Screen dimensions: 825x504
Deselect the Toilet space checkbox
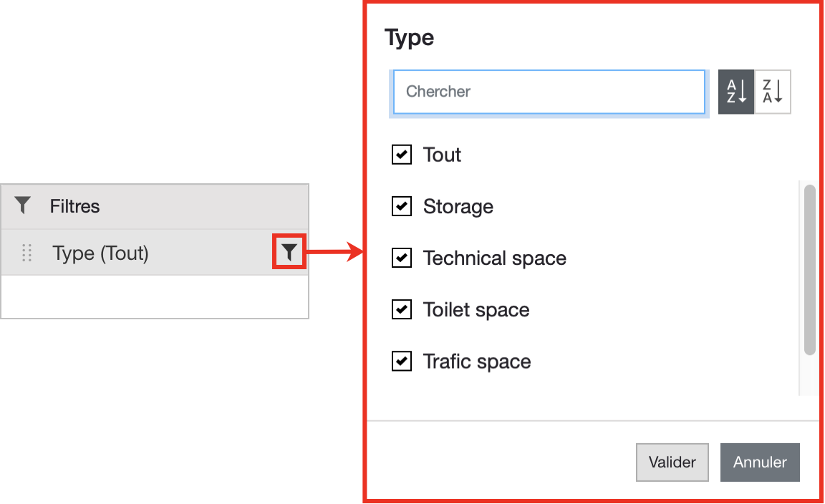click(x=402, y=309)
